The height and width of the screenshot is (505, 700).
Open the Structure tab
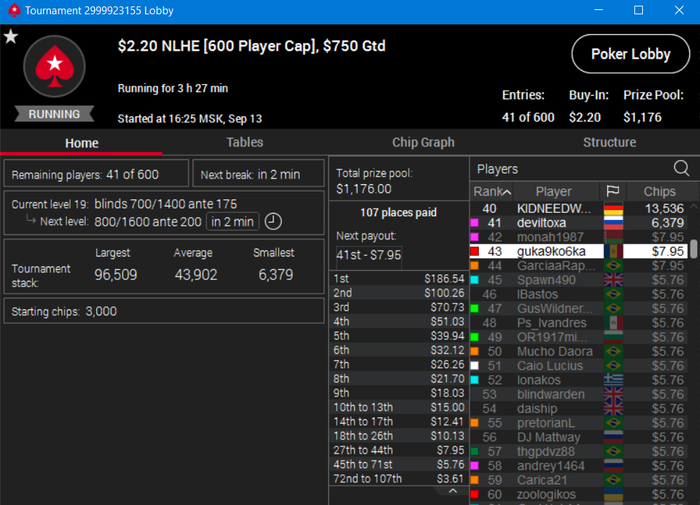click(x=609, y=142)
